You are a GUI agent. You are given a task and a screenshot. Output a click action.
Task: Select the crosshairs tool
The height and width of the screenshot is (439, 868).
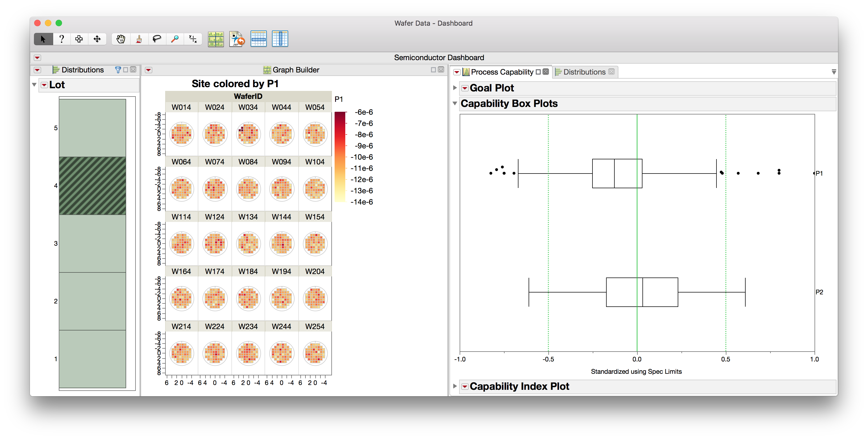pyautogui.click(x=193, y=39)
